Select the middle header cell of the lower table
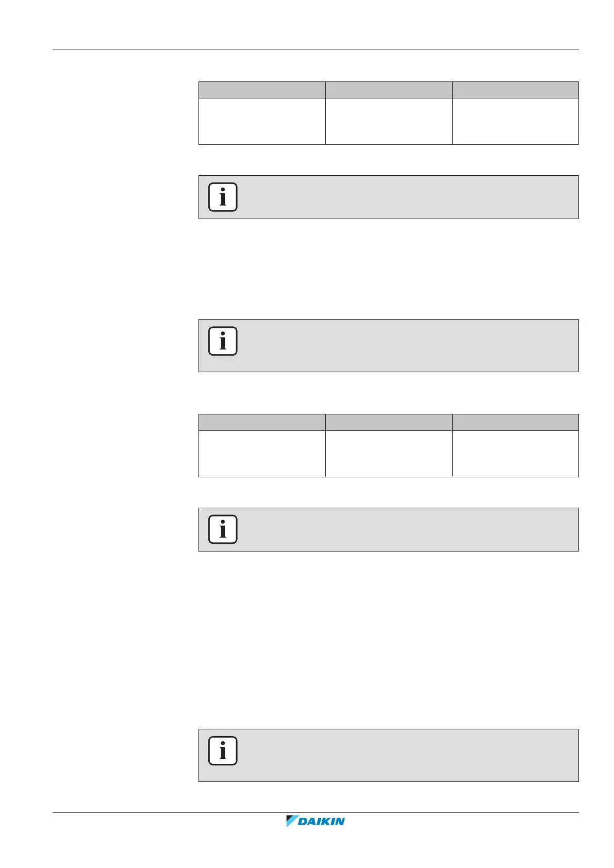The width and height of the screenshot is (614, 868). click(389, 422)
